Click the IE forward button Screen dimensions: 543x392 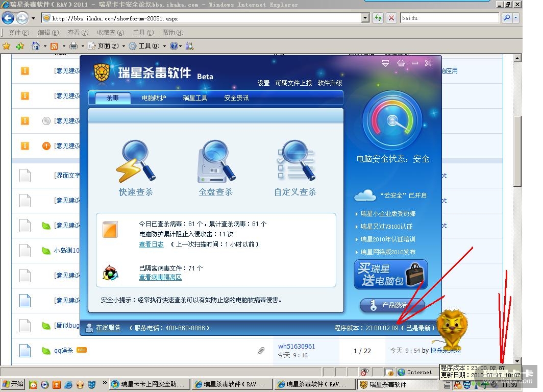click(x=22, y=18)
